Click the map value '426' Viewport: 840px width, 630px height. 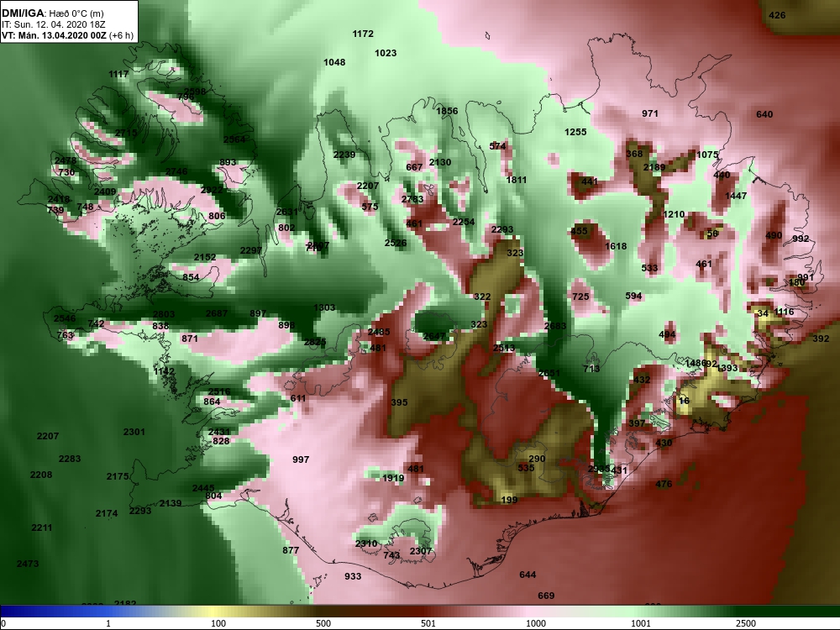click(x=777, y=15)
